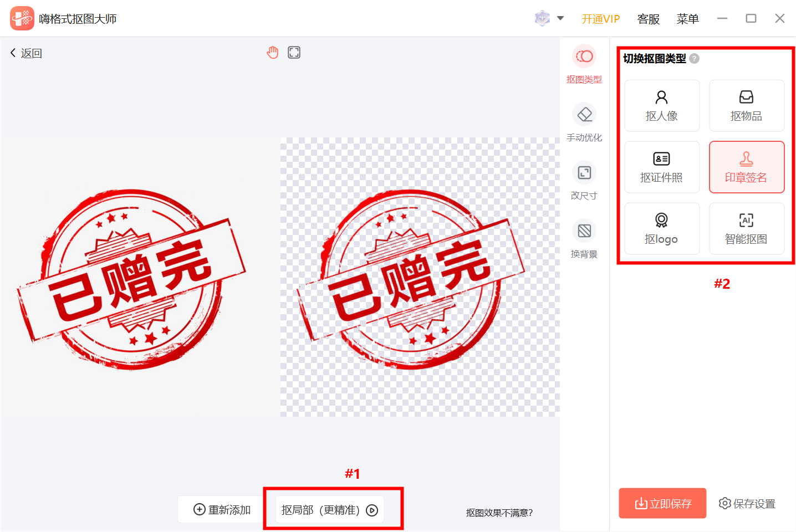Select the hand pan tool above the canvas
This screenshot has height=532, width=796.
[x=273, y=52]
